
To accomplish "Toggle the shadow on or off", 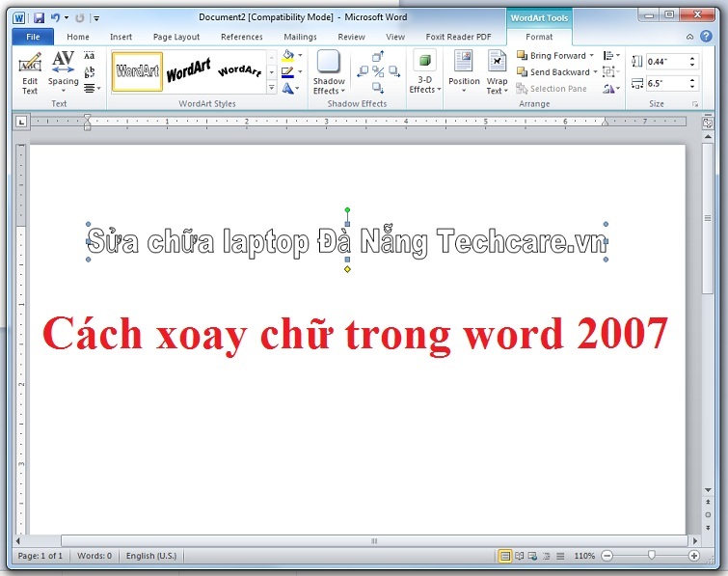I will 378,71.
